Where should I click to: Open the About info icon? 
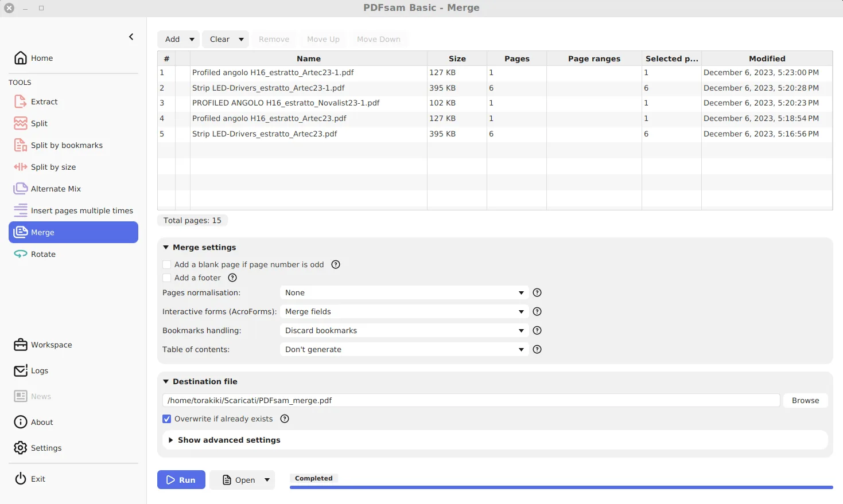click(21, 422)
